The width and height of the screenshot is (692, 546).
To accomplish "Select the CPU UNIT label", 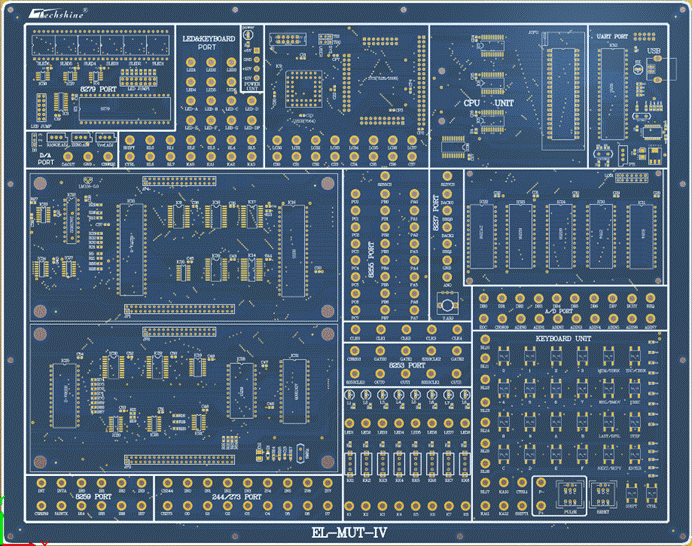I will coord(487,103).
